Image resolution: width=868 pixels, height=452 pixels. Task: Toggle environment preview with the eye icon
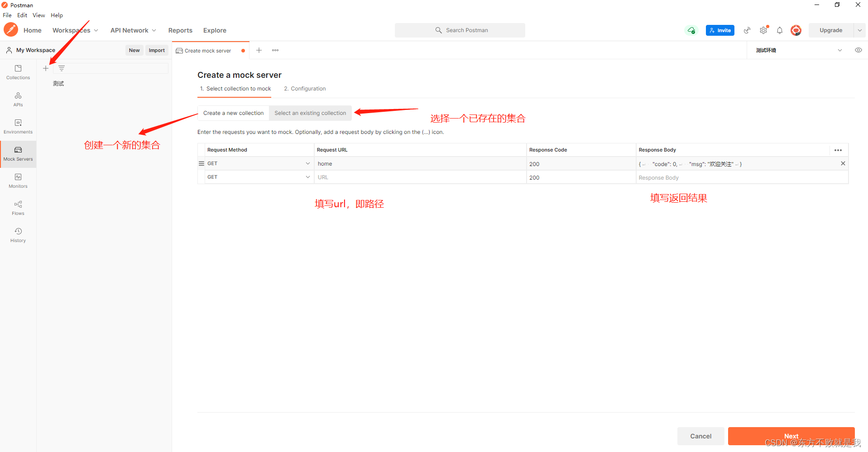pyautogui.click(x=858, y=50)
